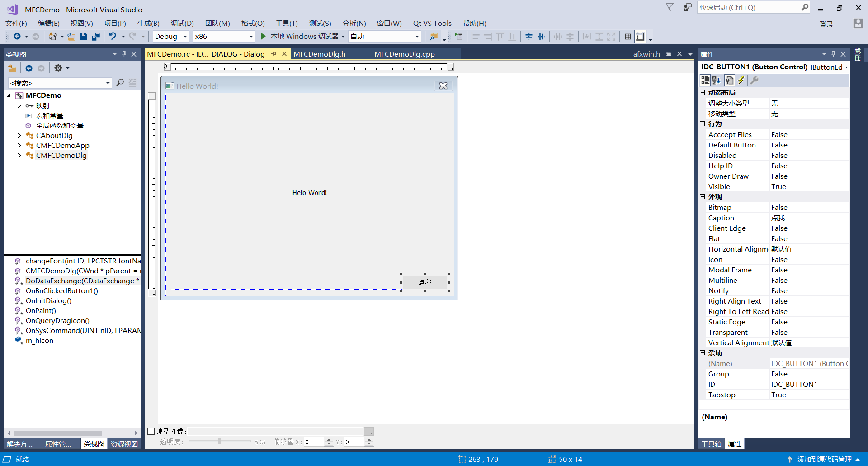
Task: Click the Open File folder icon
Action: 71,37
